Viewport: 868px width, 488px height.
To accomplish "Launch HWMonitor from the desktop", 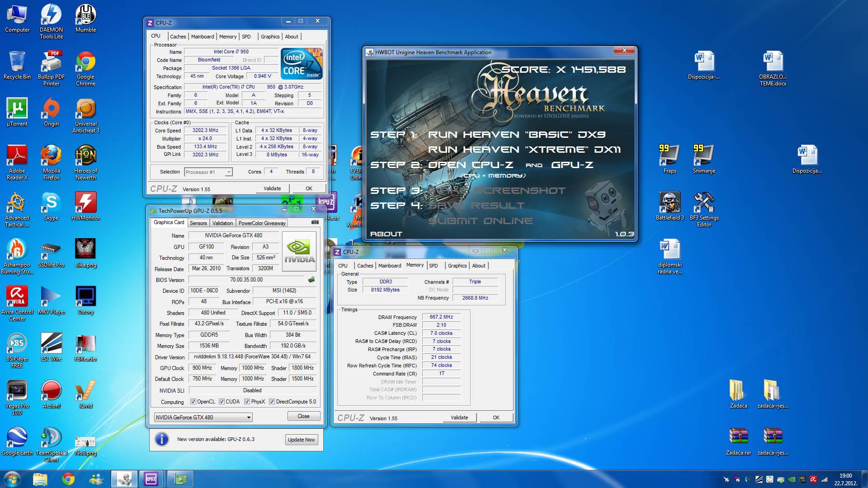I will click(85, 206).
